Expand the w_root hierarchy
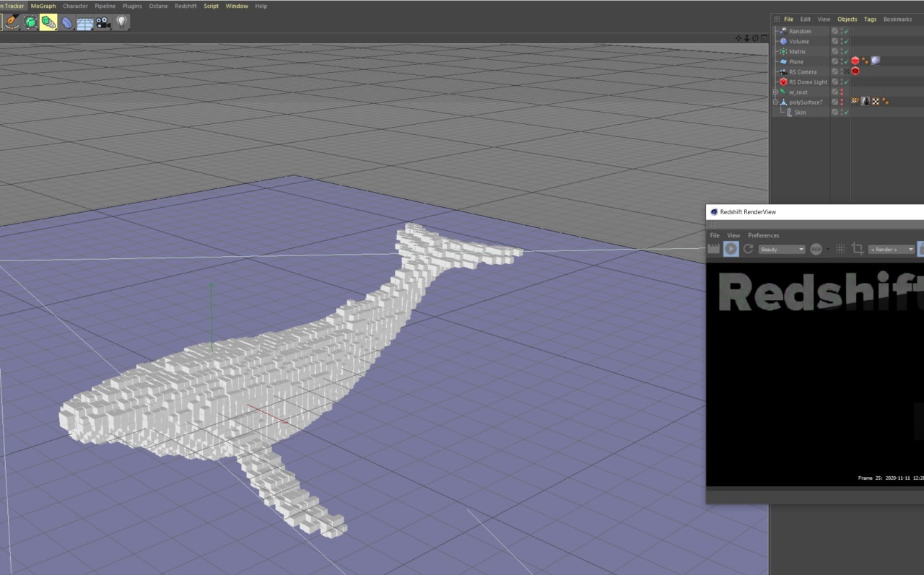The height and width of the screenshot is (575, 924). [x=775, y=92]
